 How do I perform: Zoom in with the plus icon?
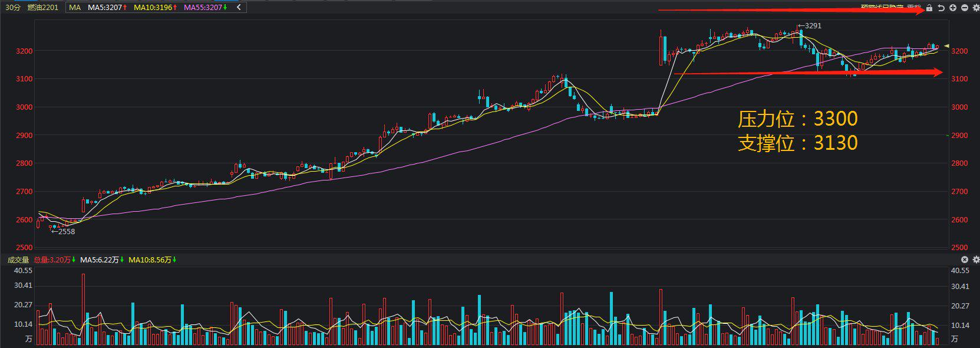point(953,8)
